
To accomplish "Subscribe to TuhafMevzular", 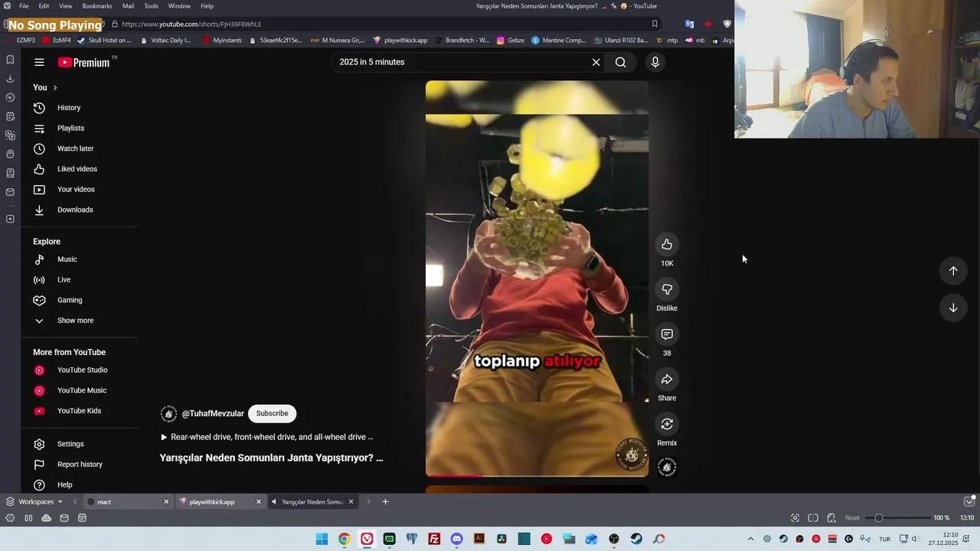I will coord(272,413).
